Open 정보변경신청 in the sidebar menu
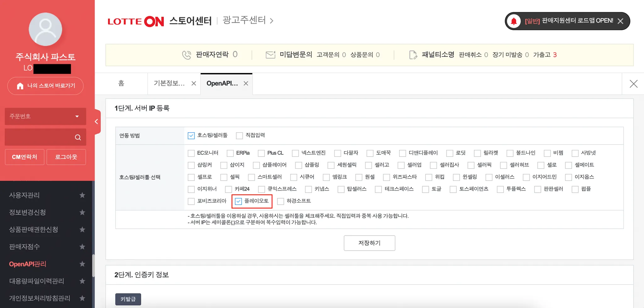This screenshot has width=644, height=308. pos(27,213)
